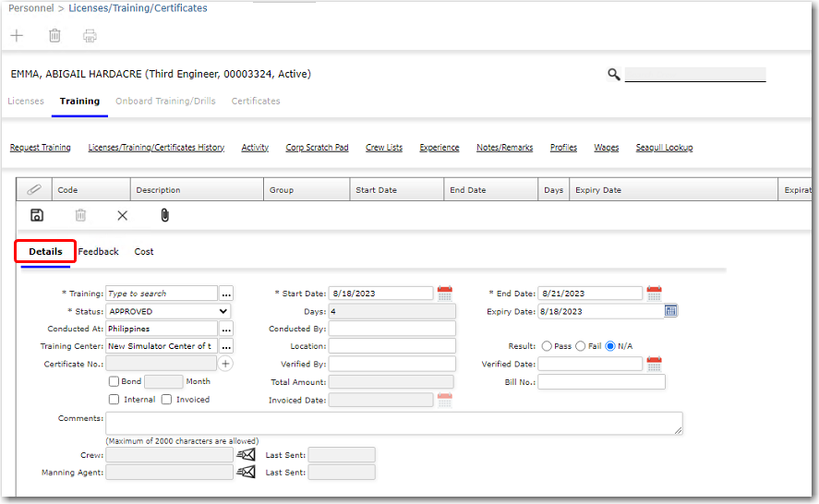Screen dimensions: 819x504
Task: Click the Verified By input field
Action: point(392,364)
